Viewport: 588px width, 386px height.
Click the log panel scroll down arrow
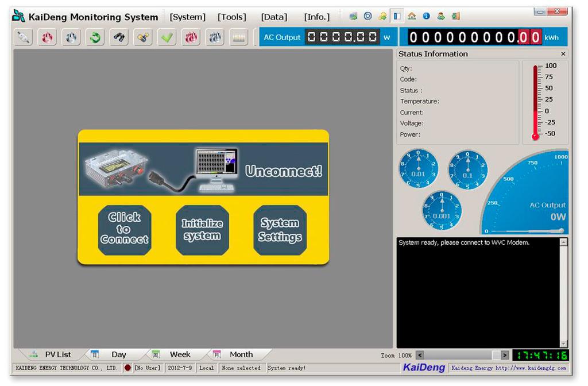pyautogui.click(x=564, y=343)
